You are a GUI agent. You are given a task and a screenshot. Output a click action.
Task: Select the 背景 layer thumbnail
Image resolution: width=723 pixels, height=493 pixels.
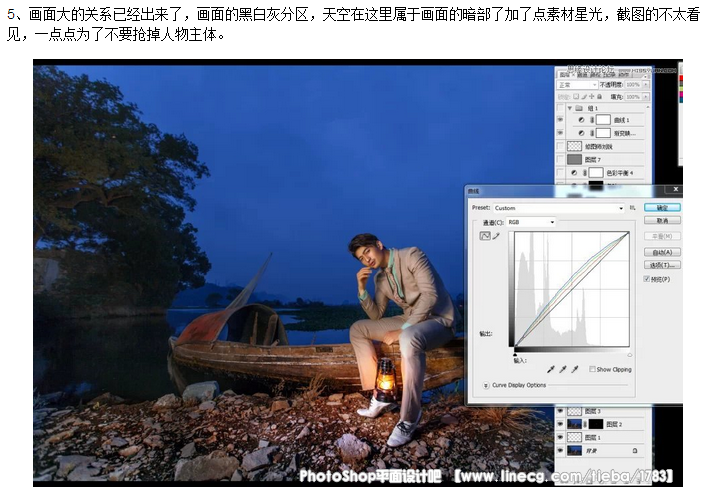click(x=574, y=451)
